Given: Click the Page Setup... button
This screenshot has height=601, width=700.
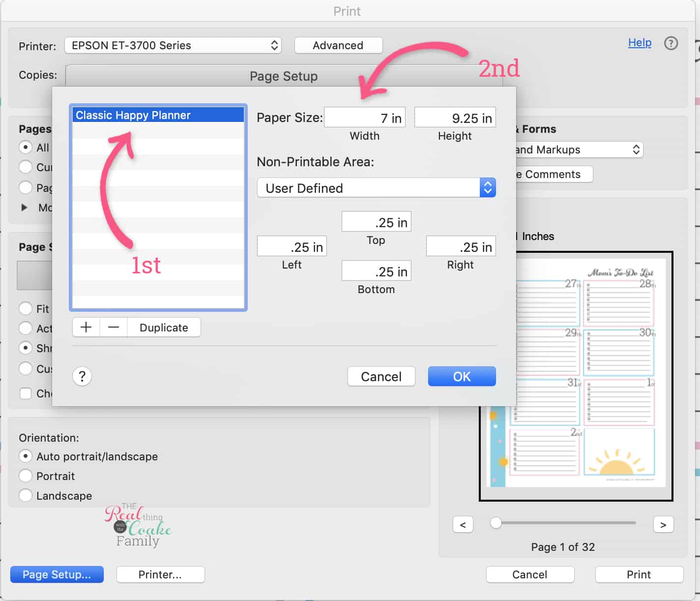Looking at the screenshot, I should (x=57, y=574).
